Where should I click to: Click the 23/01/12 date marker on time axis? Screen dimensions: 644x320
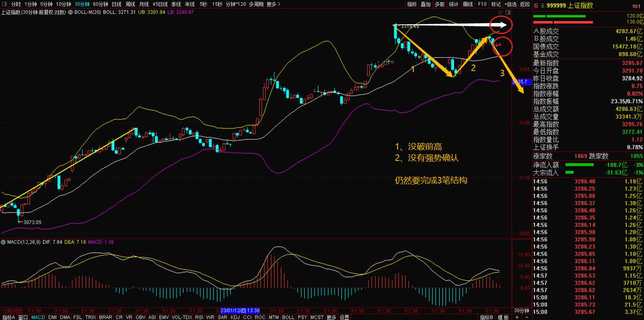[240, 311]
